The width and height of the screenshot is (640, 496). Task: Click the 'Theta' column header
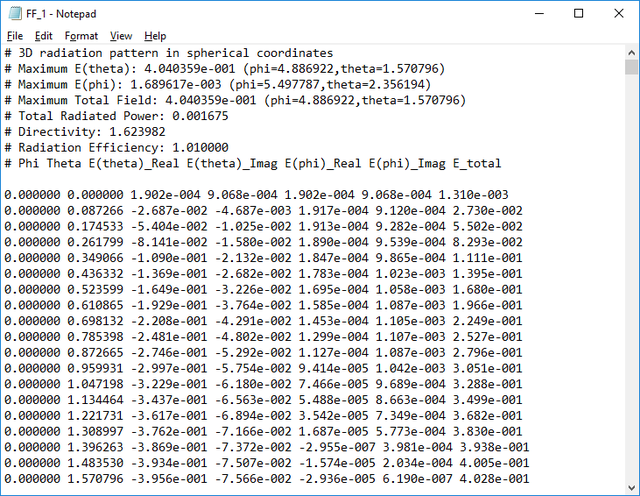(64, 163)
